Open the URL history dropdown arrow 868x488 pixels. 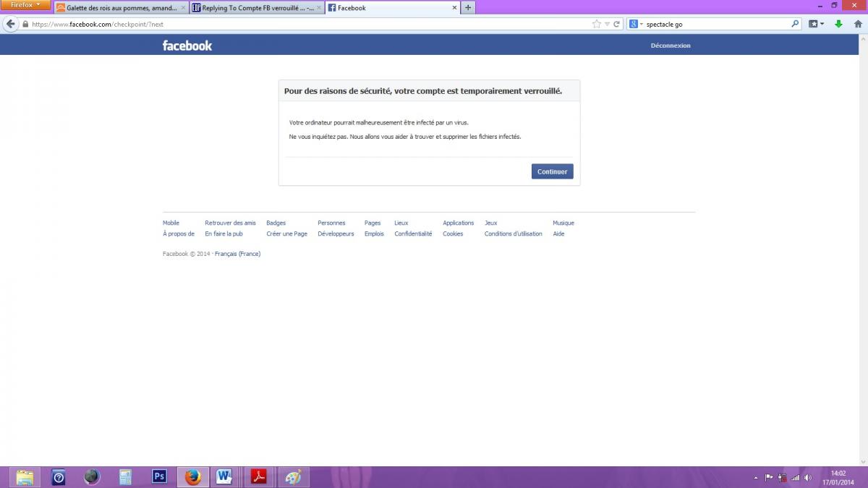click(607, 24)
